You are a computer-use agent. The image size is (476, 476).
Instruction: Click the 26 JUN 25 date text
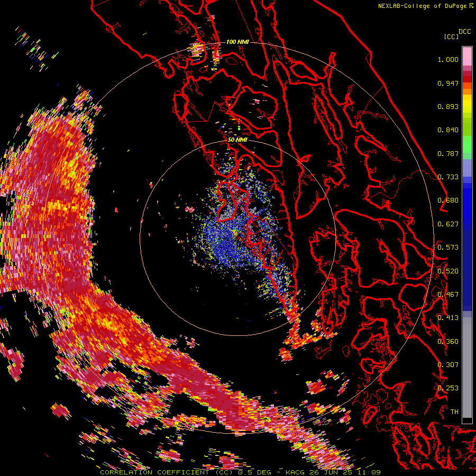click(331, 472)
